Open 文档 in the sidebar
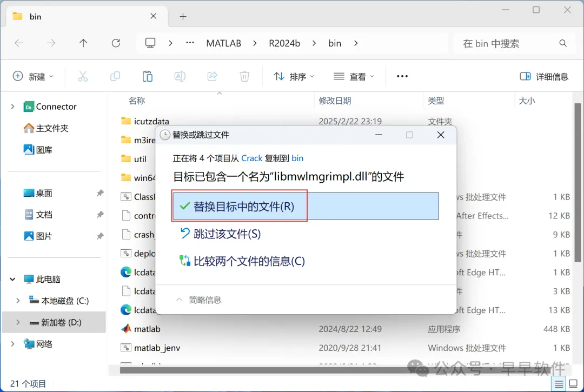Screen dimensions: 584x392 click(38, 215)
